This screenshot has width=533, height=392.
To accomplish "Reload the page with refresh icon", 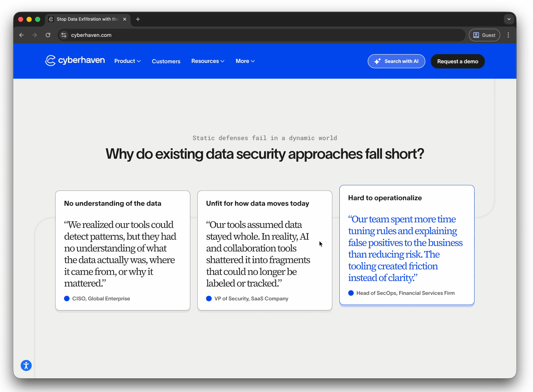I will [x=48, y=35].
